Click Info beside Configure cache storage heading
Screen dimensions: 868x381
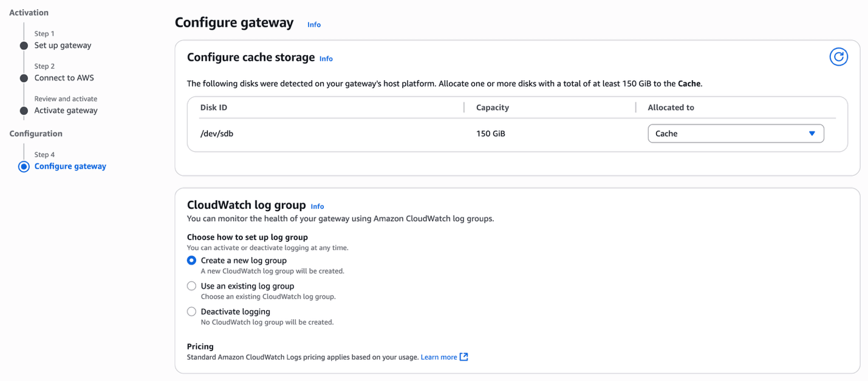(x=326, y=58)
